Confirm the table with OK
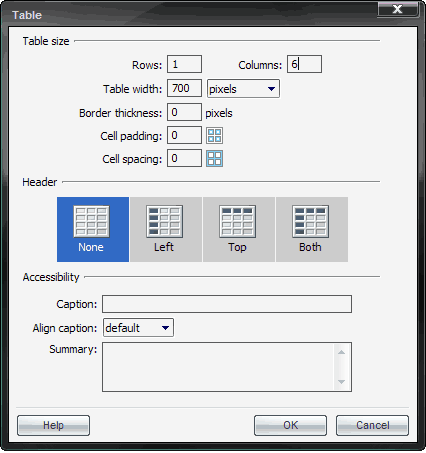426x453 pixels. [290, 425]
